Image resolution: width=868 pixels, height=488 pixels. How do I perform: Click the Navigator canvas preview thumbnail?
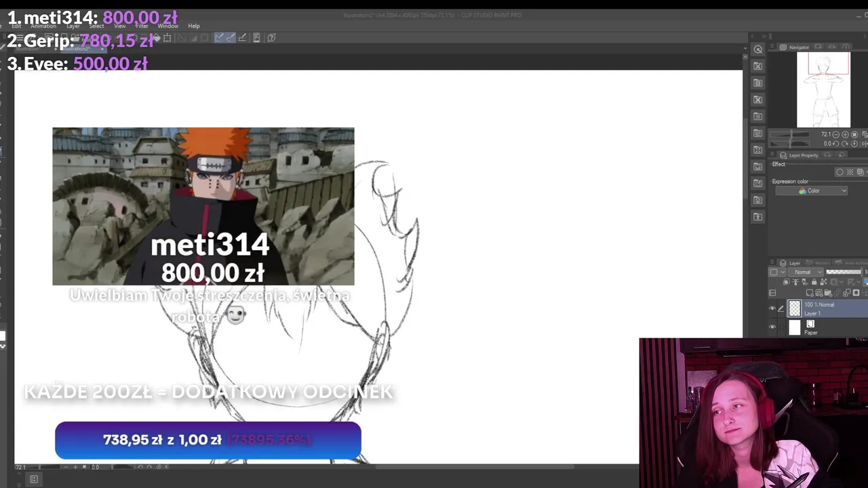point(823,89)
